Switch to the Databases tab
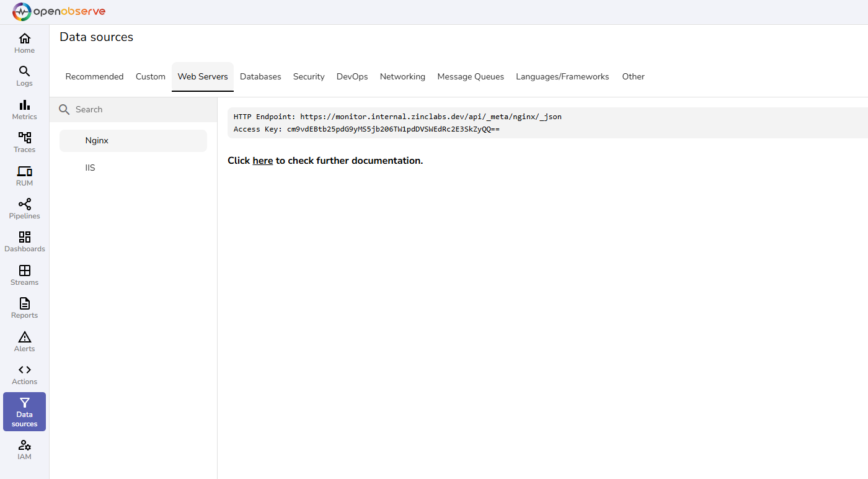 coord(260,77)
